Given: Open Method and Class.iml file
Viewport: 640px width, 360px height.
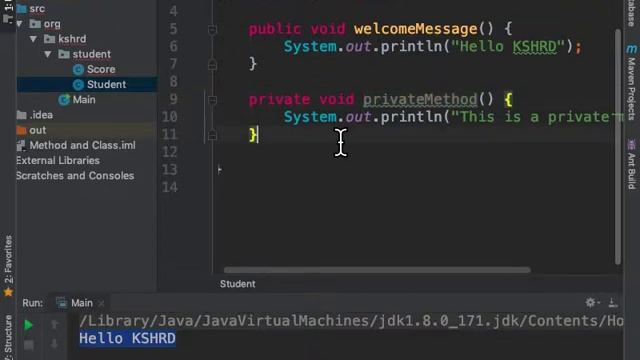Looking at the screenshot, I should pyautogui.click(x=82, y=145).
